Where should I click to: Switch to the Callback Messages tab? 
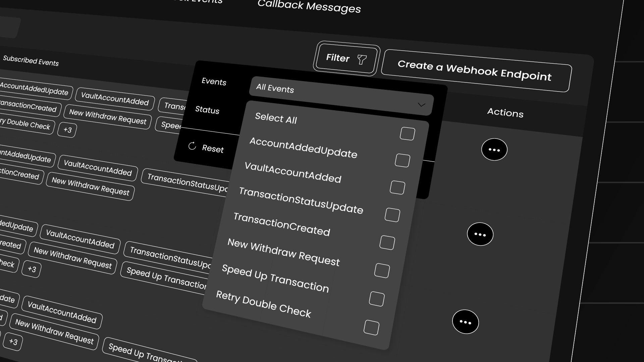pyautogui.click(x=309, y=7)
